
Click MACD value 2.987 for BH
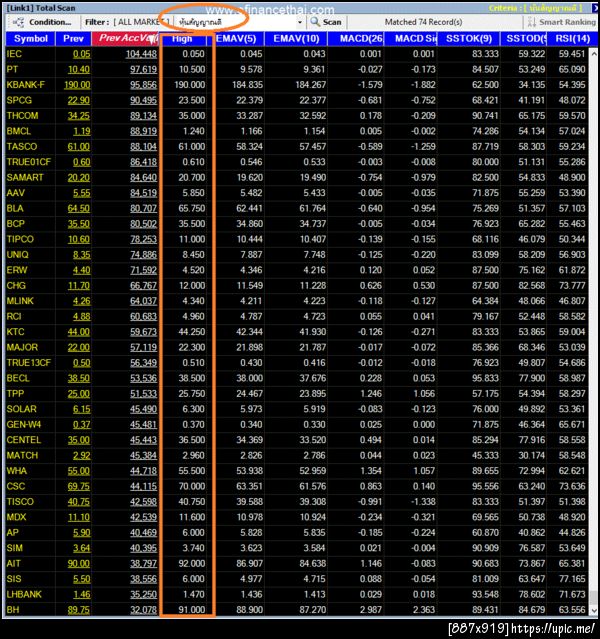371,610
